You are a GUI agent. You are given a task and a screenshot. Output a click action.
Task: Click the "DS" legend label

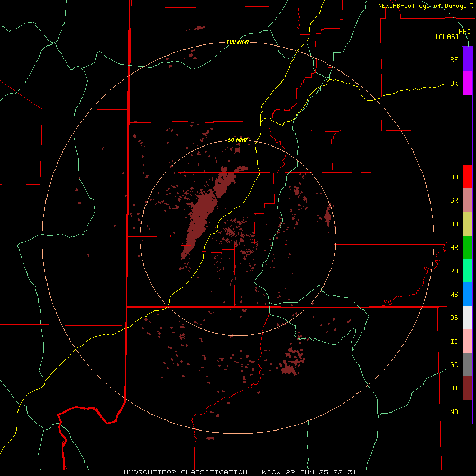click(x=454, y=318)
